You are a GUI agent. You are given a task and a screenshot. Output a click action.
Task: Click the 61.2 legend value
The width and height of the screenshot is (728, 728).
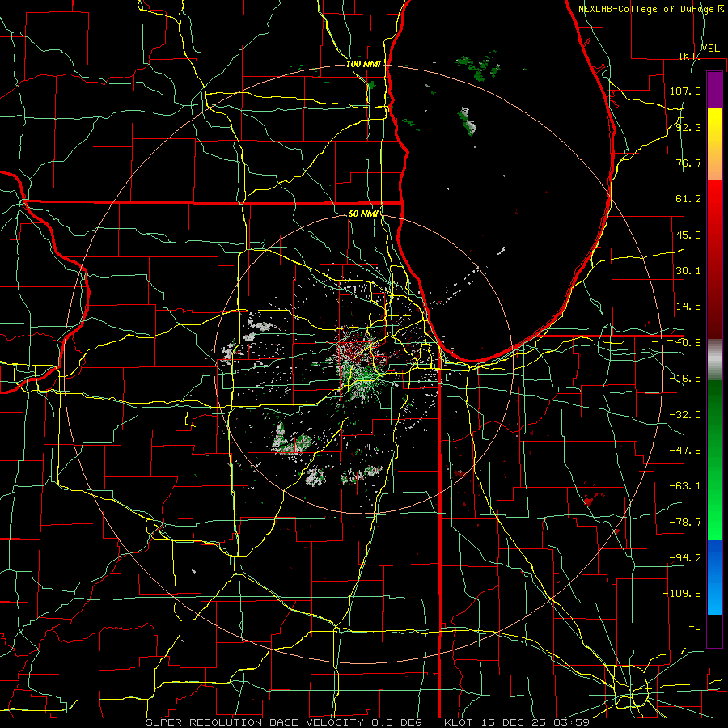tap(688, 199)
